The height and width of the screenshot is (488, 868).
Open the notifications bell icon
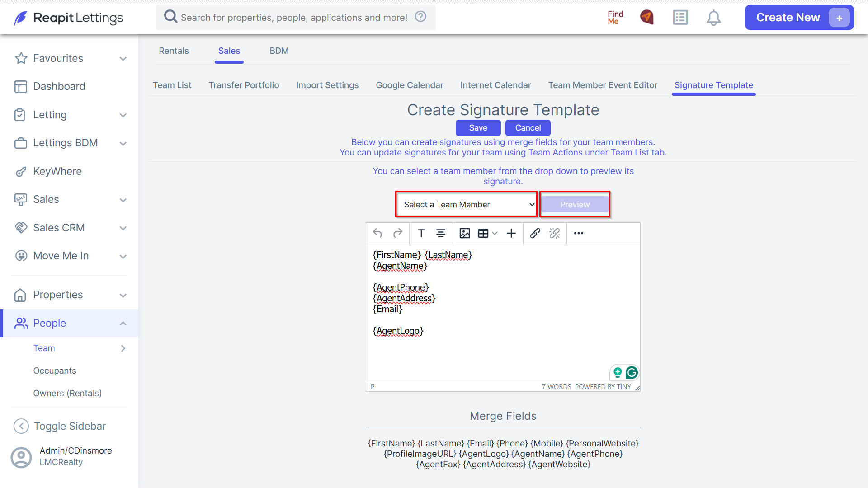tap(713, 18)
